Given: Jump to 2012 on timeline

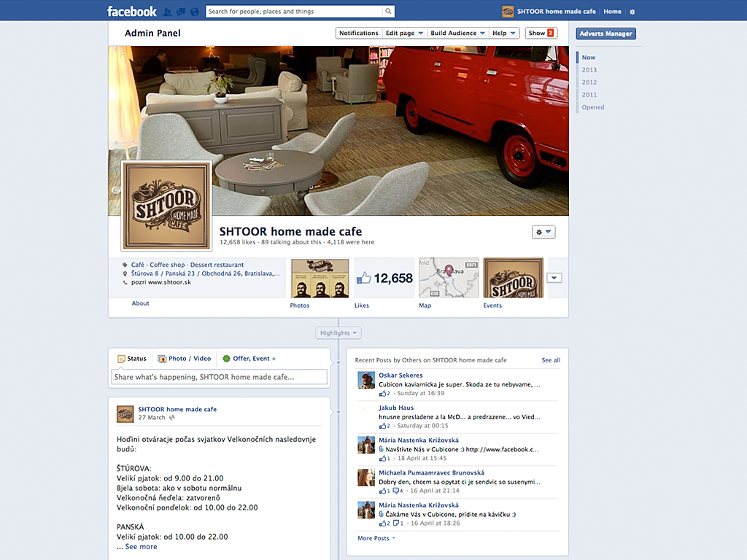Looking at the screenshot, I should [x=589, y=82].
